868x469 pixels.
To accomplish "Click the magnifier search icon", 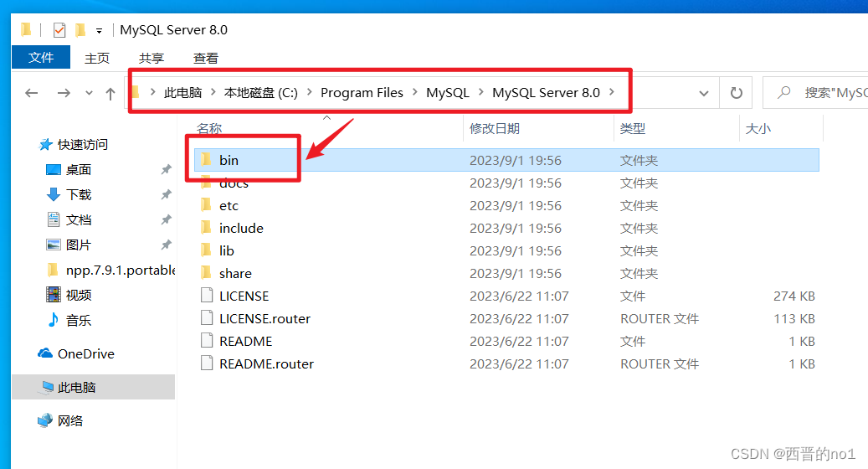I will [x=783, y=92].
